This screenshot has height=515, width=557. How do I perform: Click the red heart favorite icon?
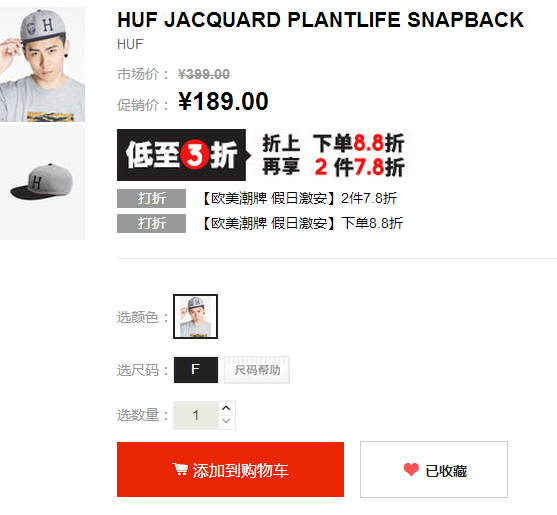411,469
